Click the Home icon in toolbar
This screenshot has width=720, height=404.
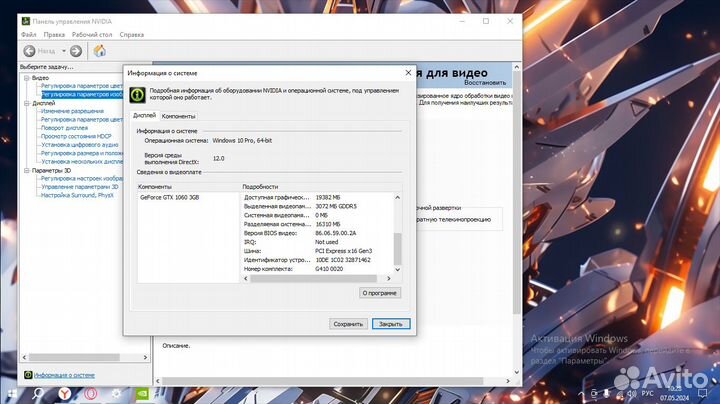[x=100, y=50]
